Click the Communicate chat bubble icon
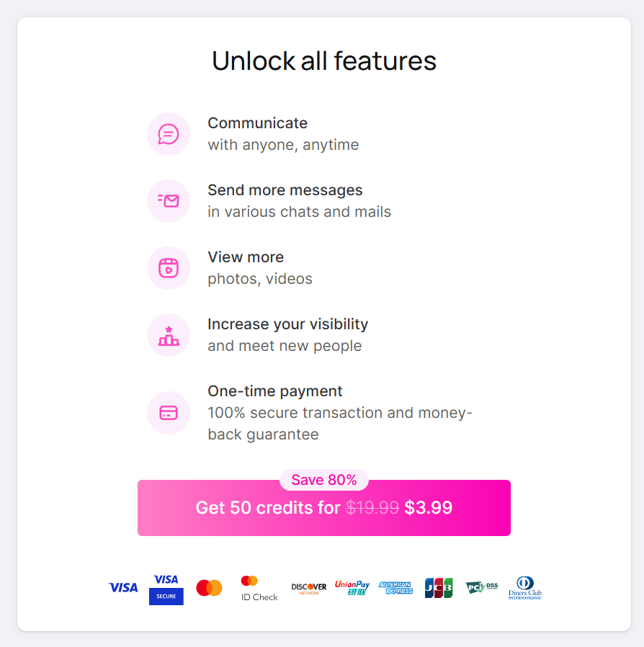This screenshot has height=647, width=644. [x=169, y=134]
